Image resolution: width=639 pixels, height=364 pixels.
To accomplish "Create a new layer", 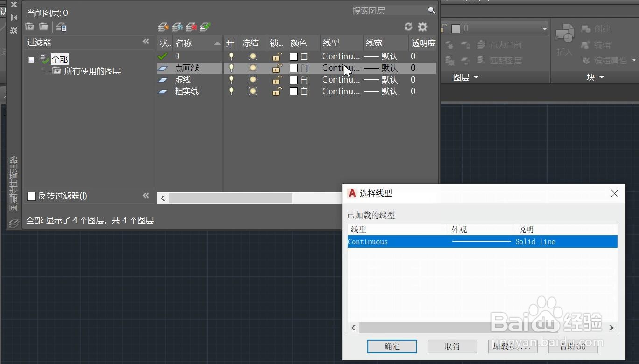I will [x=163, y=27].
